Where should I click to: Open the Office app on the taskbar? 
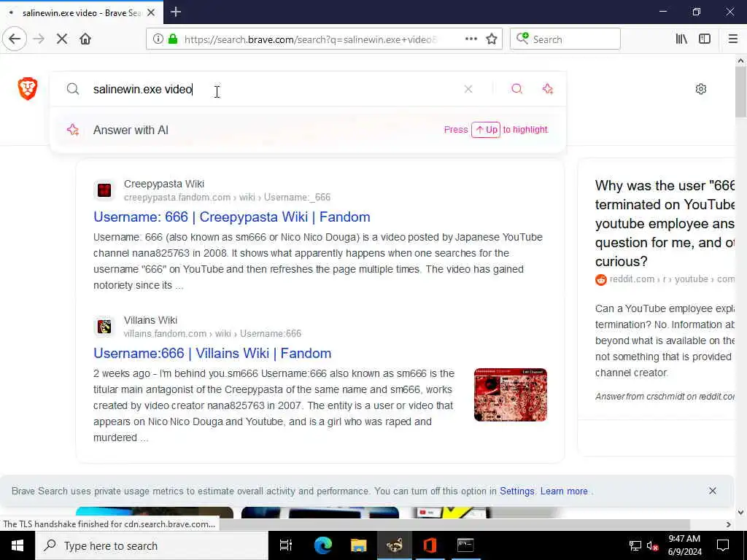[430, 545]
